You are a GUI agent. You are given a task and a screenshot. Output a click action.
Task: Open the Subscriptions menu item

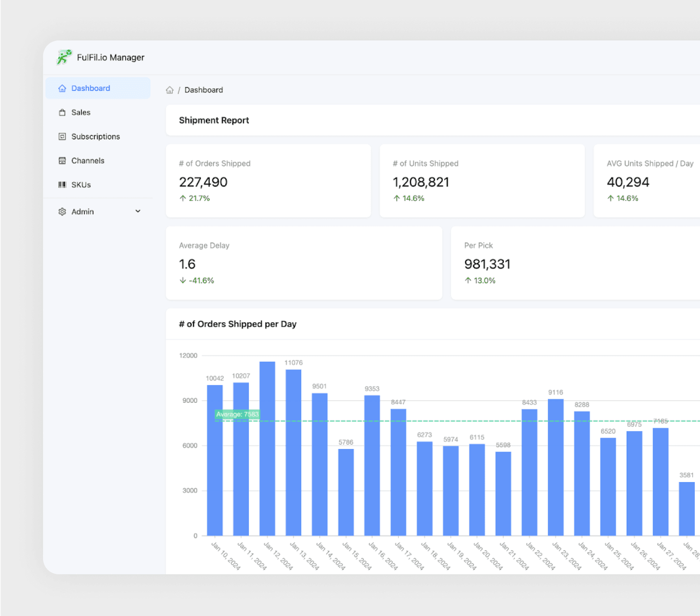(95, 137)
